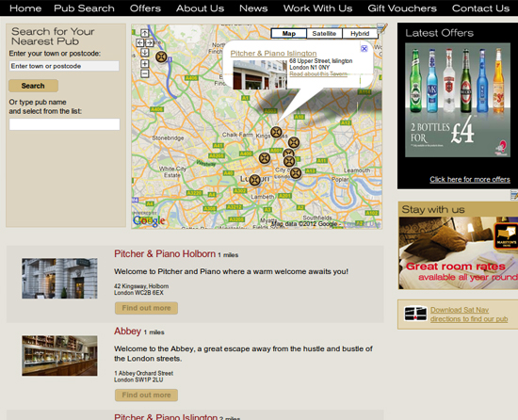Viewport: 518px width, 420px height.
Task: Pan the map up with arrow control
Action: pos(145,33)
